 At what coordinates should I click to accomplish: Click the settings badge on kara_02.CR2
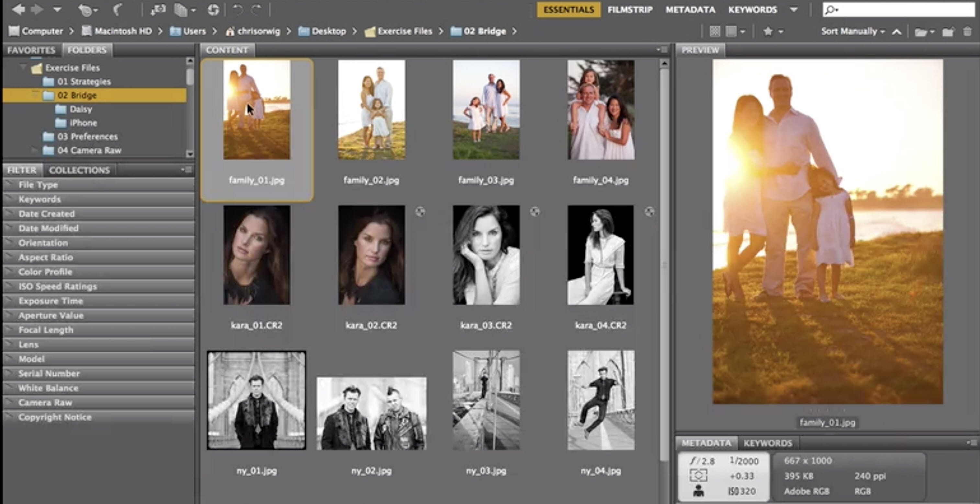click(x=420, y=212)
